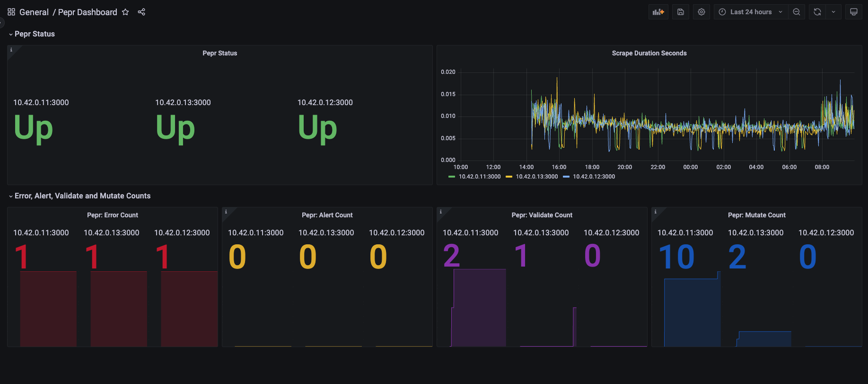This screenshot has height=384, width=868.
Task: Toggle 10.42.0.12:3000 series in legend
Action: click(594, 177)
